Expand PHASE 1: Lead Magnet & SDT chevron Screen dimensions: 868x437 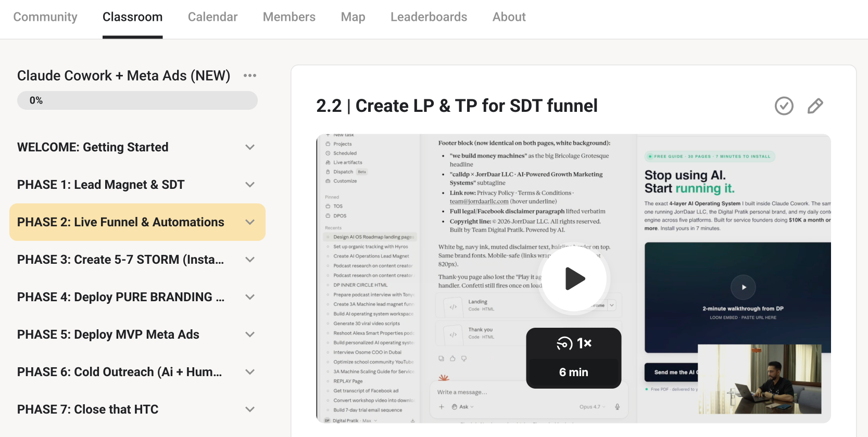[250, 185]
